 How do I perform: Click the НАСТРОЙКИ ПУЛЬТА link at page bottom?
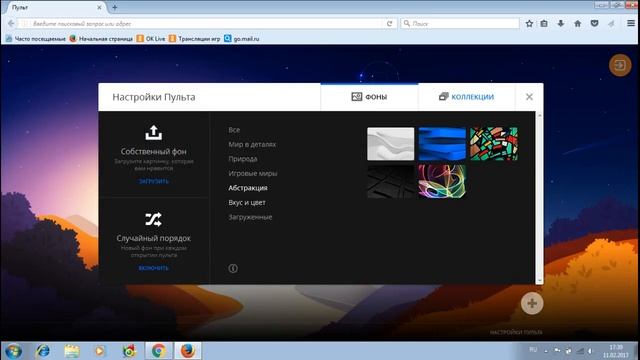(516, 332)
